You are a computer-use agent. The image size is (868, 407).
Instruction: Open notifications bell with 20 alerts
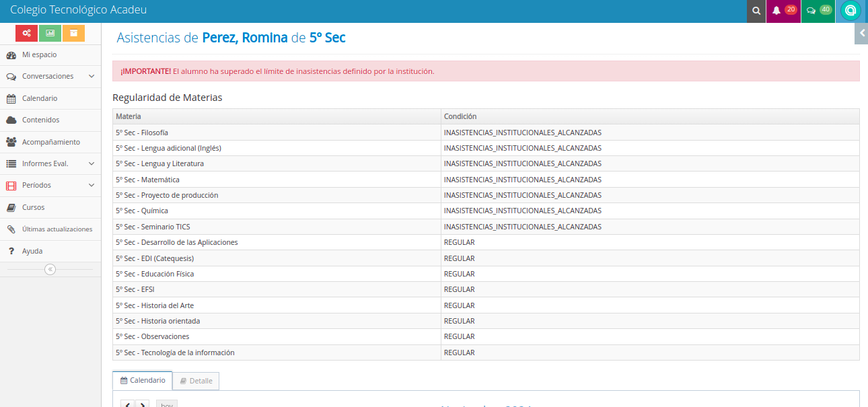pyautogui.click(x=783, y=11)
